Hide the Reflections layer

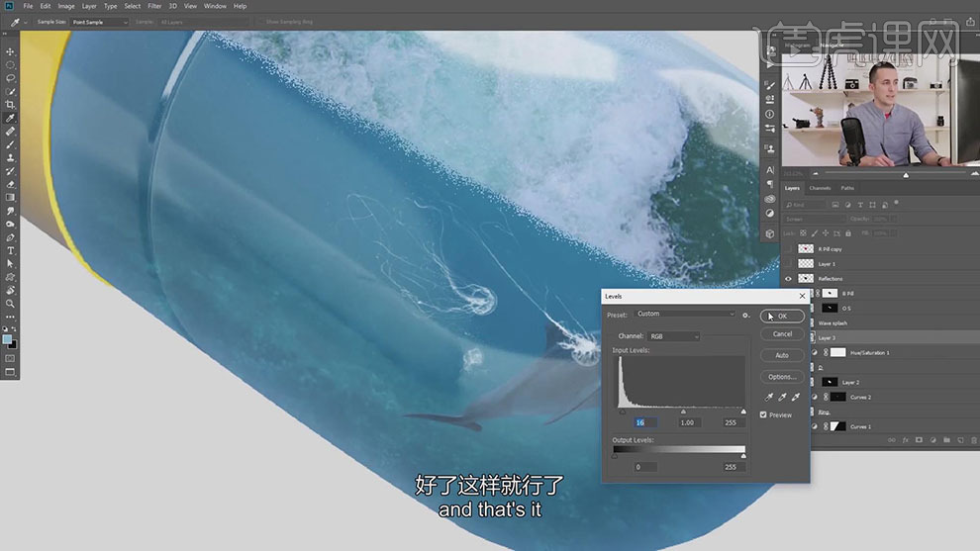tap(788, 279)
